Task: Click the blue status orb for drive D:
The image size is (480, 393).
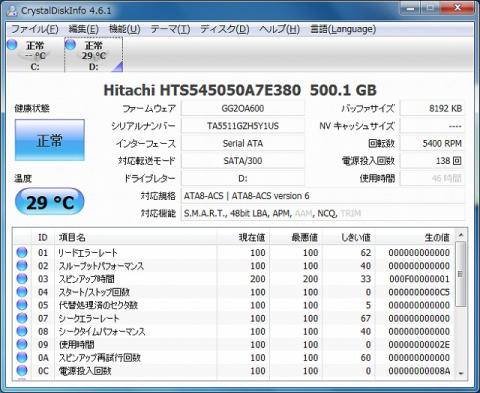Action: pos(70,44)
